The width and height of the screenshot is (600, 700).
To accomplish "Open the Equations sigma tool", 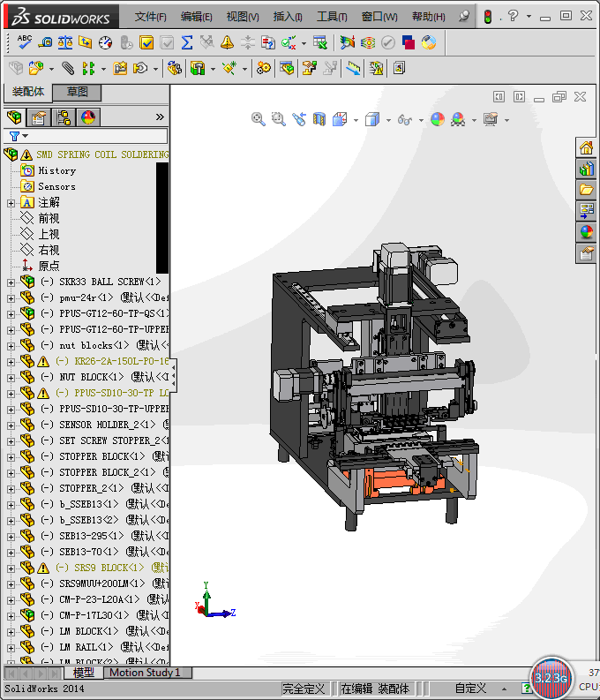I will pyautogui.click(x=187, y=42).
